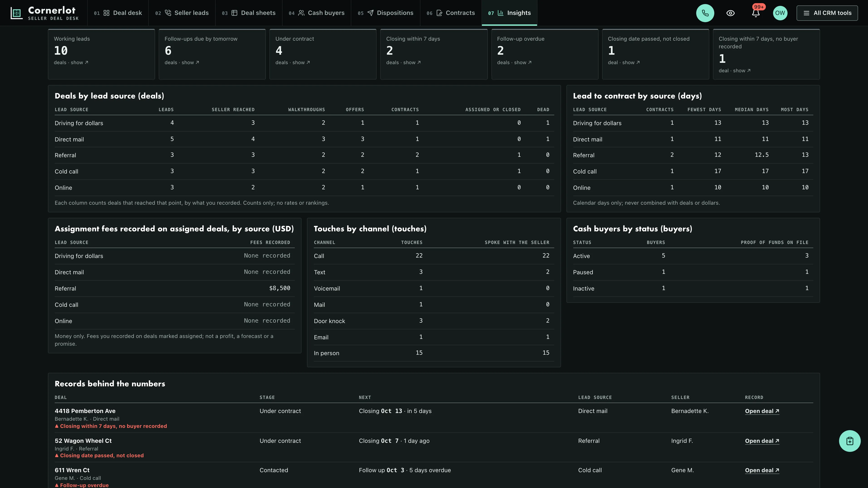Click the In person channel label
Image resolution: width=868 pixels, height=488 pixels.
(x=326, y=353)
